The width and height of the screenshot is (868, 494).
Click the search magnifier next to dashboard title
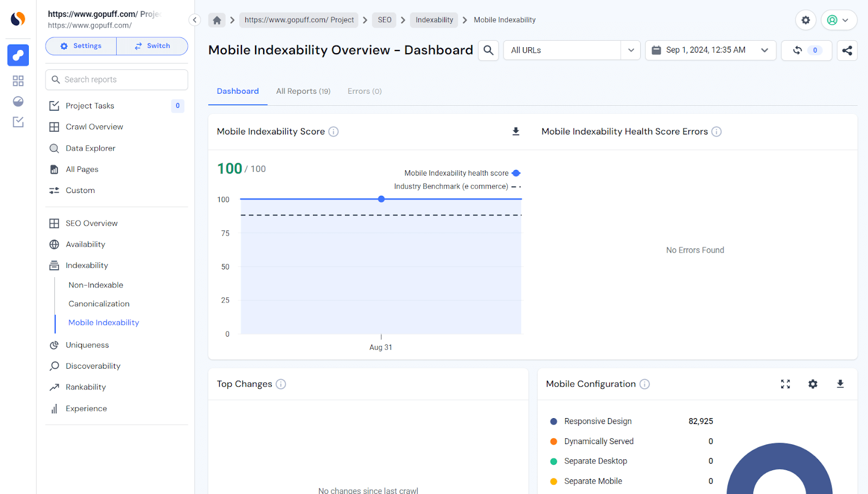coord(488,50)
